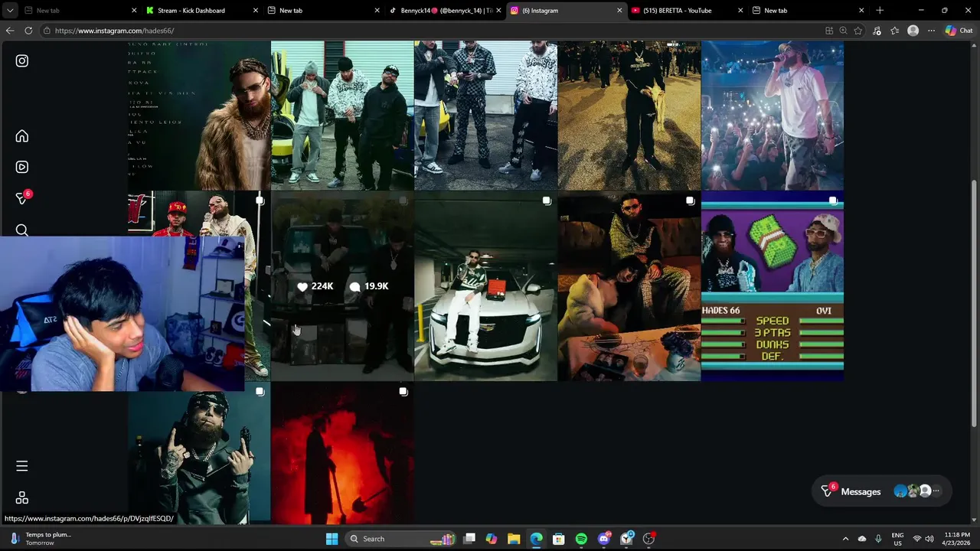Open the Instagram logo home link
The height and width of the screenshot is (551, 980).
(x=22, y=60)
